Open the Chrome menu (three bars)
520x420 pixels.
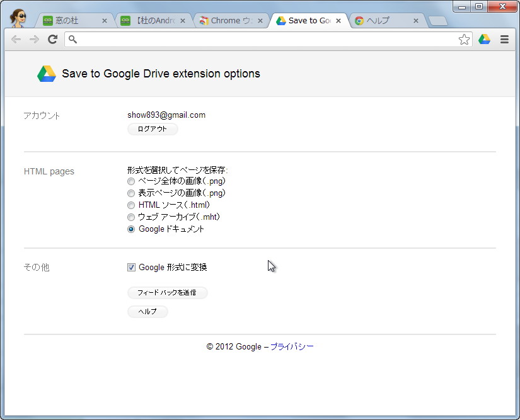pyautogui.click(x=504, y=40)
